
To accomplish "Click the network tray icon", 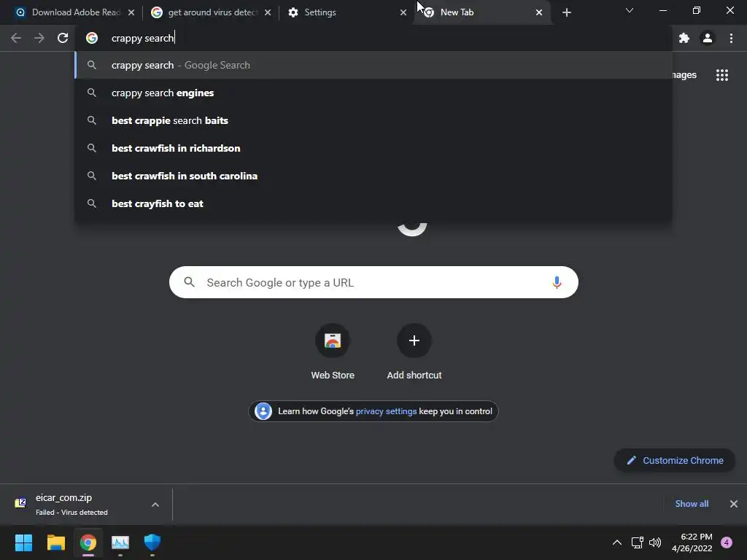I will coord(637,542).
